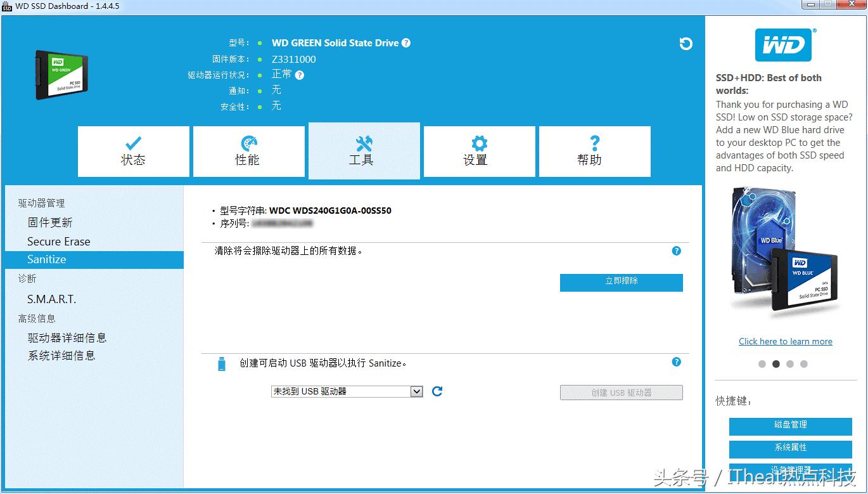This screenshot has height=494, width=868.
Task: Open help for the erase data section
Action: point(676,251)
